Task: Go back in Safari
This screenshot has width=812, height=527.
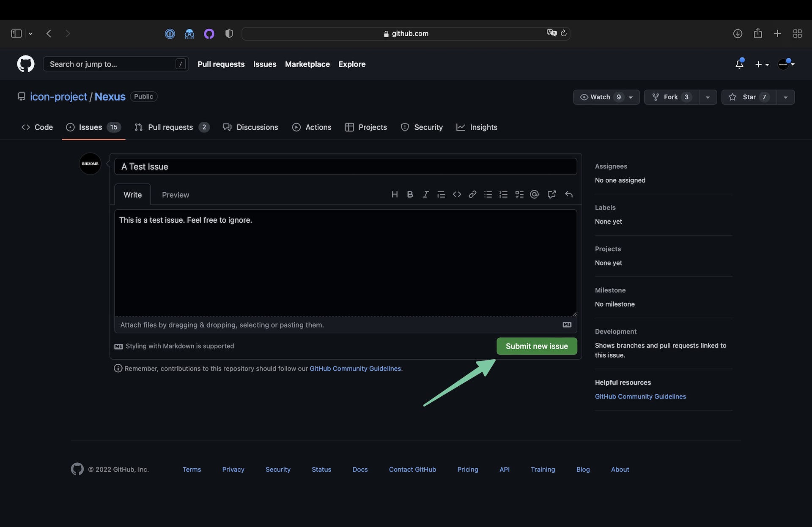Action: 49,33
